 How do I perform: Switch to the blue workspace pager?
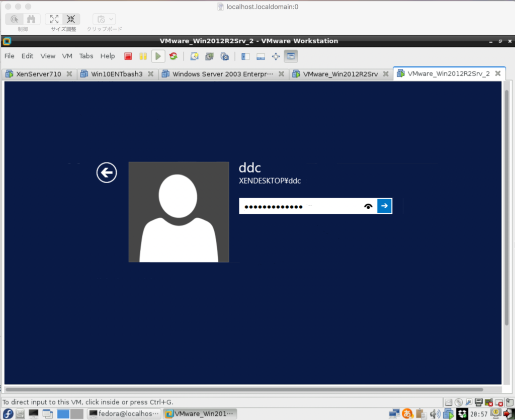pyautogui.click(x=63, y=414)
